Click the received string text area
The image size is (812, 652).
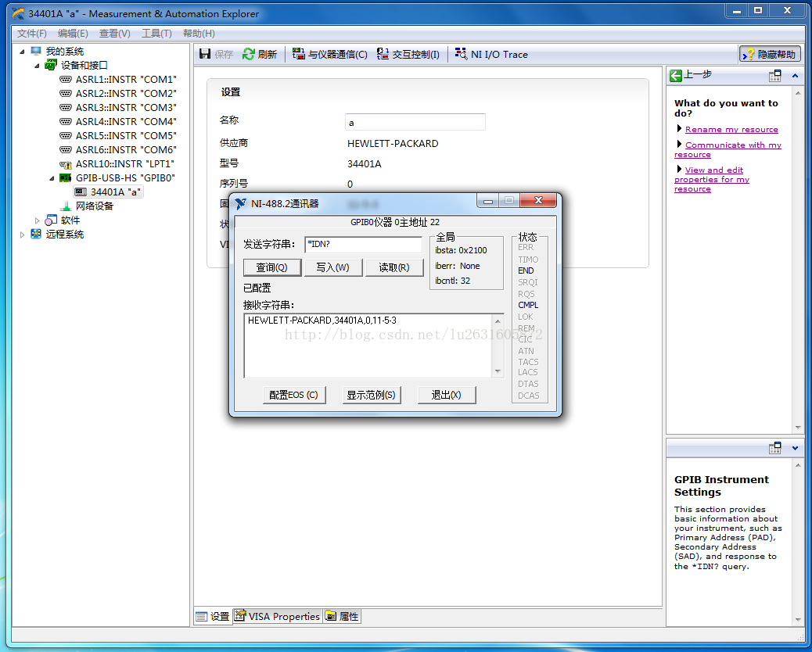tap(368, 346)
